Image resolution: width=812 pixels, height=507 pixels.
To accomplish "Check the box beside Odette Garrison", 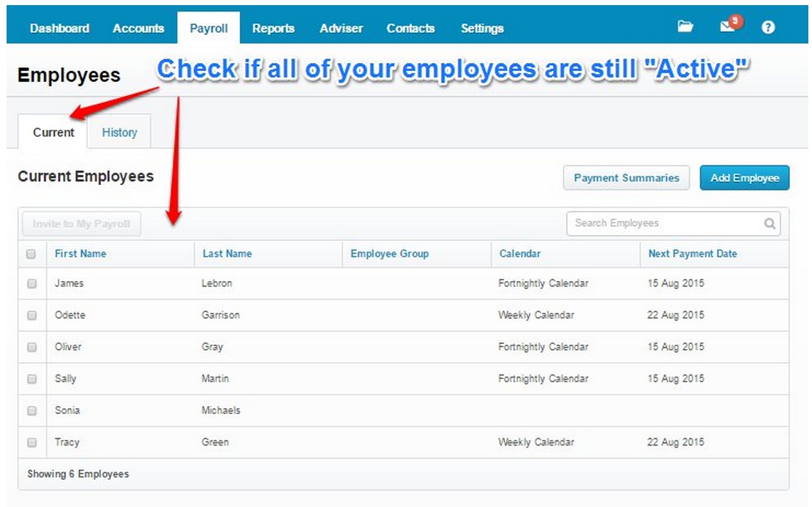I will (x=31, y=315).
